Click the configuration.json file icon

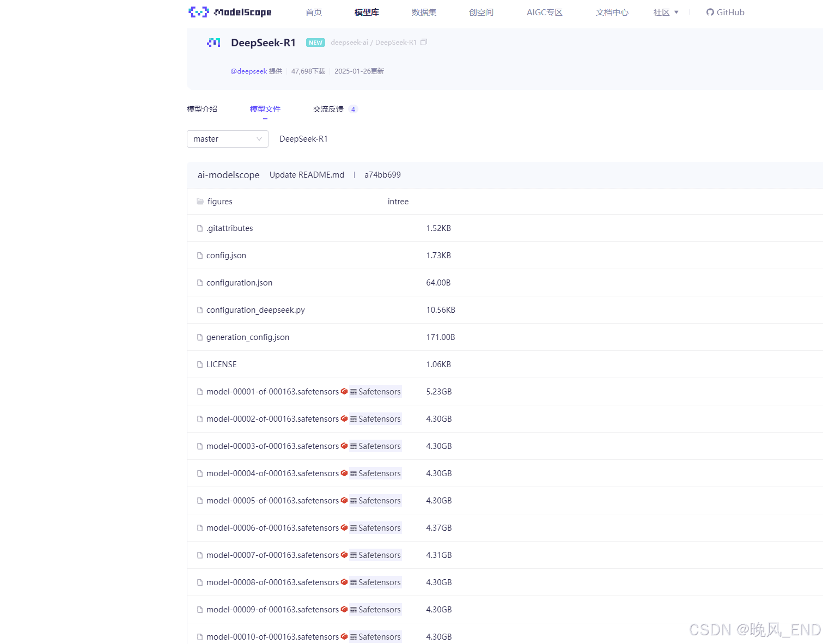(x=200, y=283)
